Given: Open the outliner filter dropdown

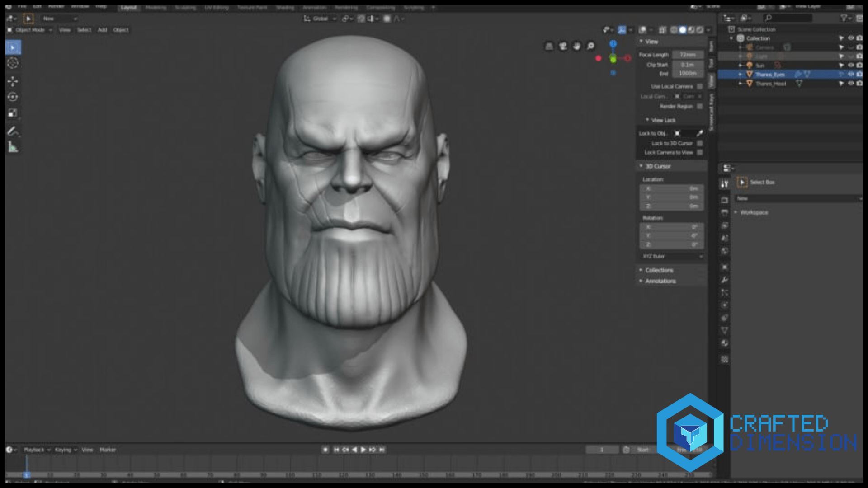Looking at the screenshot, I should coord(845,18).
